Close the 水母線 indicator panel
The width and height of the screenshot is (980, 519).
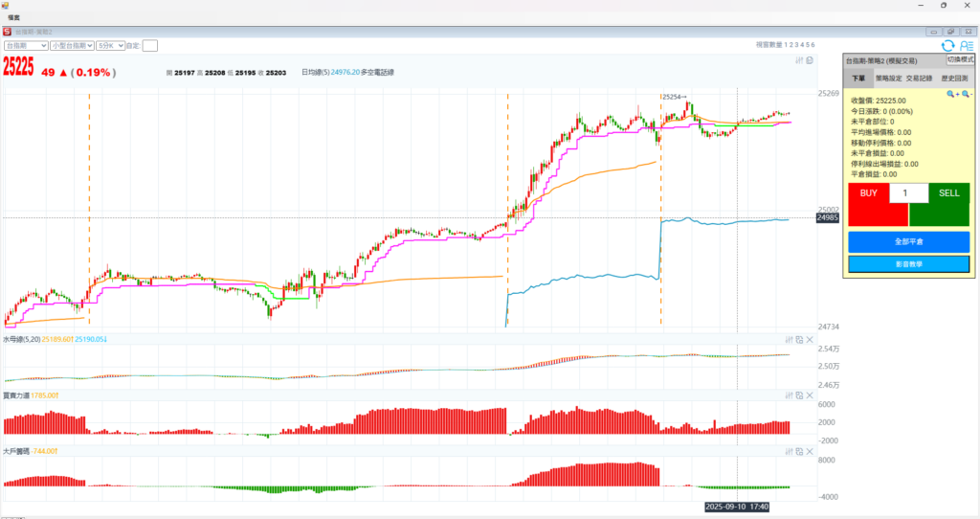(810, 339)
